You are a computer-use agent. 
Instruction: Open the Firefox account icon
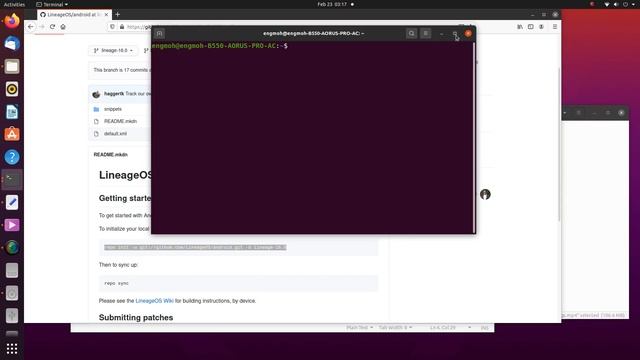tap(541, 27)
